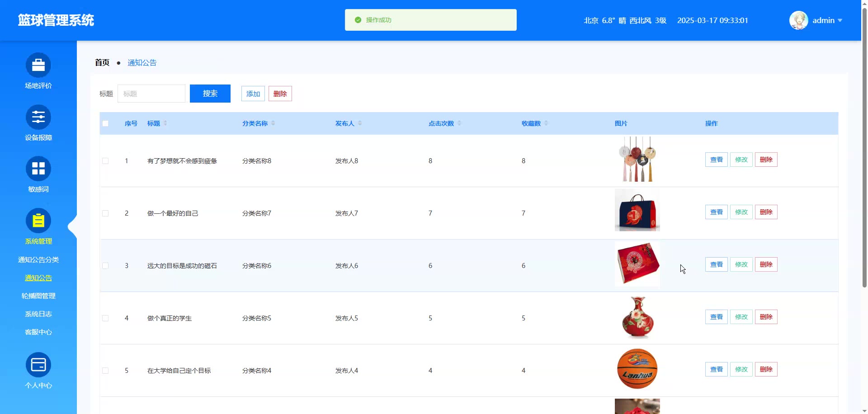Sort by 发布人 column arrows
Image resolution: width=868 pixels, height=414 pixels.
pyautogui.click(x=360, y=123)
